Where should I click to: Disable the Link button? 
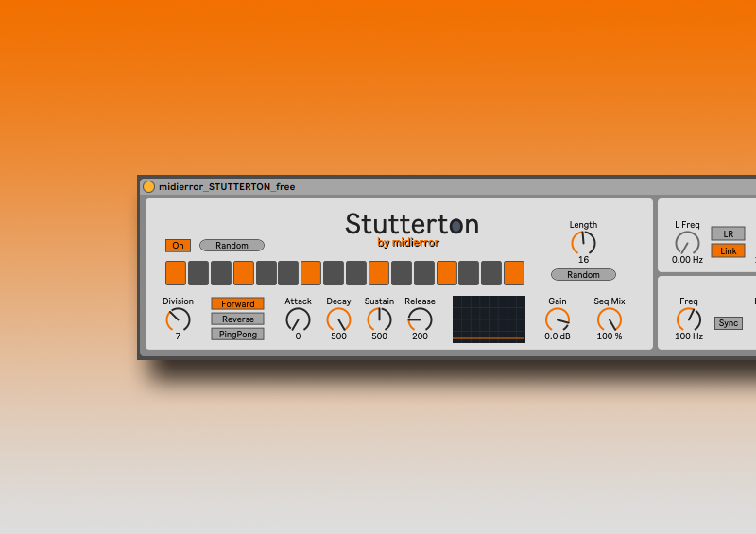[728, 250]
